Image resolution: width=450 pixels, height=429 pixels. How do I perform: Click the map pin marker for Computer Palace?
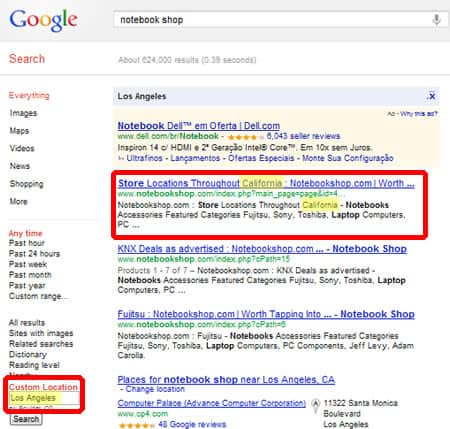click(x=315, y=406)
